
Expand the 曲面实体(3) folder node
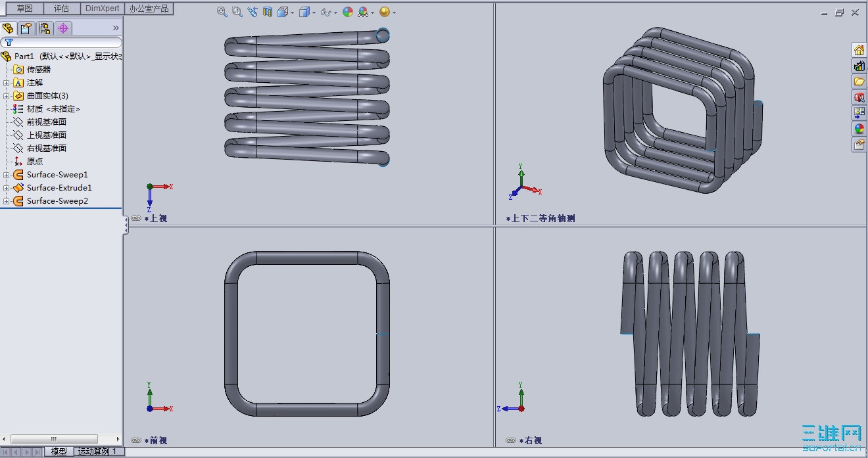point(6,96)
